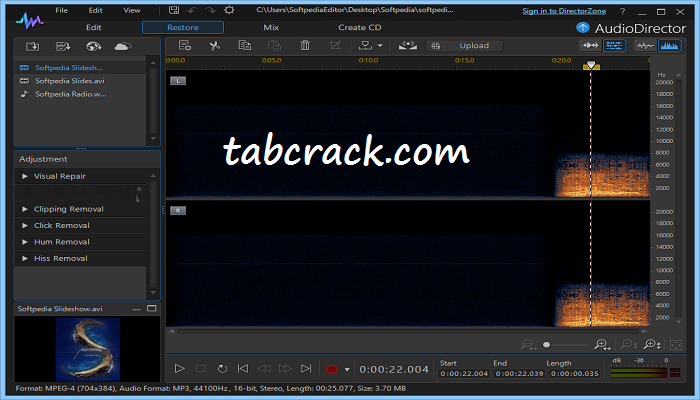The image size is (700, 400).
Task: Open the Produce icon dropdown arrow
Action: [x=380, y=46]
